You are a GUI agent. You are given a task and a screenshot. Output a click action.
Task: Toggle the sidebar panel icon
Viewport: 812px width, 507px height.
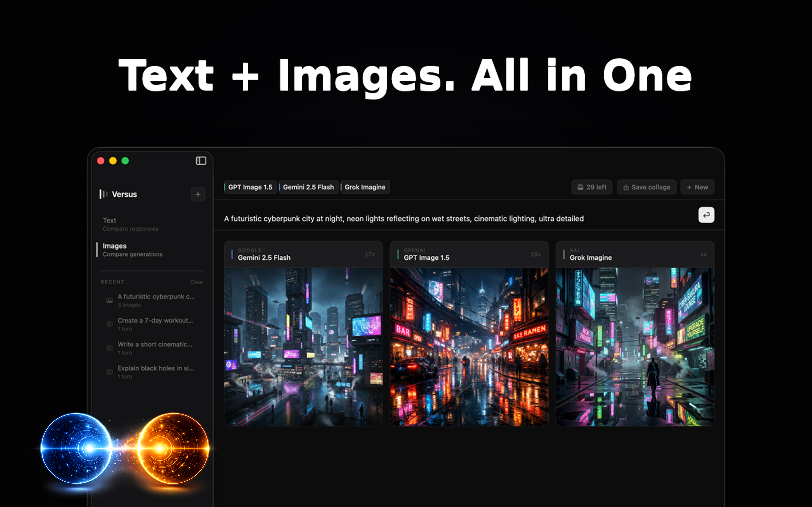201,161
